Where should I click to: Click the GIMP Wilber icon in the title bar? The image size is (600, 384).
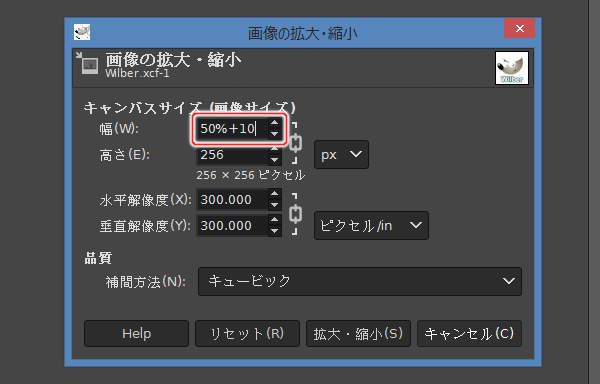click(82, 32)
